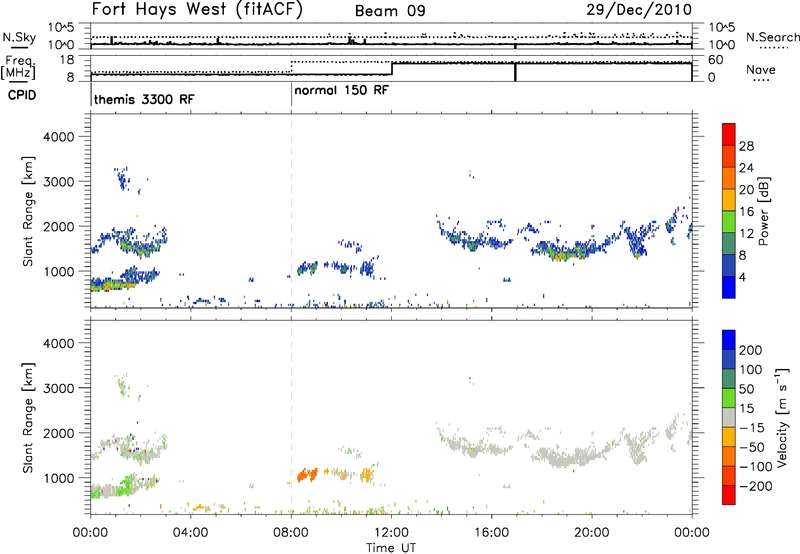
Task: Click the "08:00" time axis tick label
Action: (291, 533)
